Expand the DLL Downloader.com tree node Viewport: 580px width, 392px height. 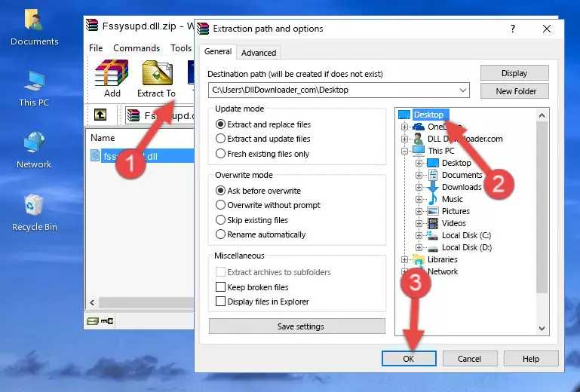coord(405,139)
